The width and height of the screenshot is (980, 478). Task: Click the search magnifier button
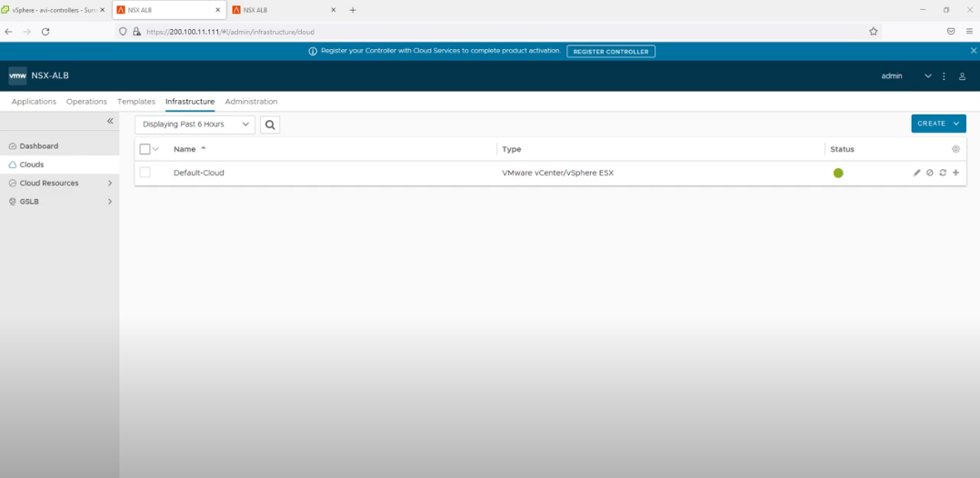click(x=270, y=124)
